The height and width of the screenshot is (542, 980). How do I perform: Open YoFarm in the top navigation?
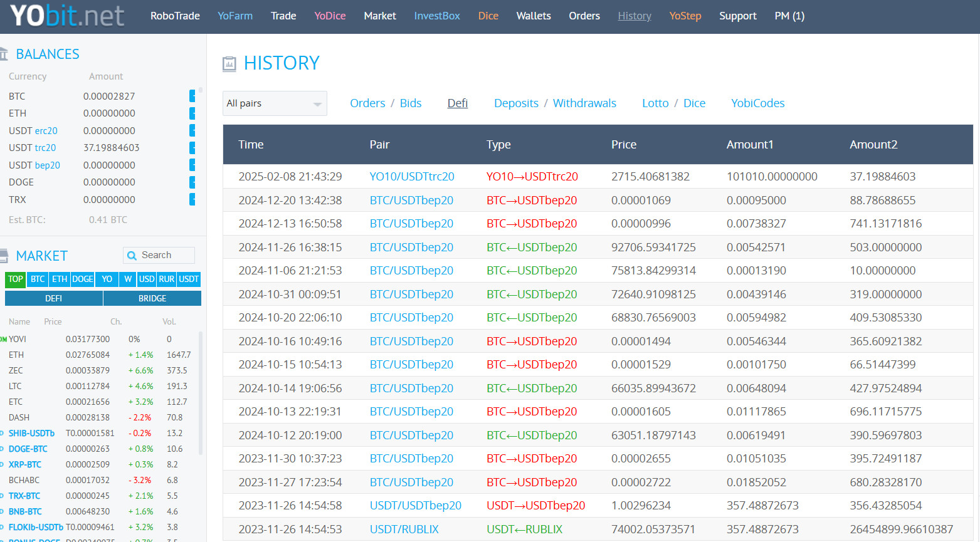point(235,16)
